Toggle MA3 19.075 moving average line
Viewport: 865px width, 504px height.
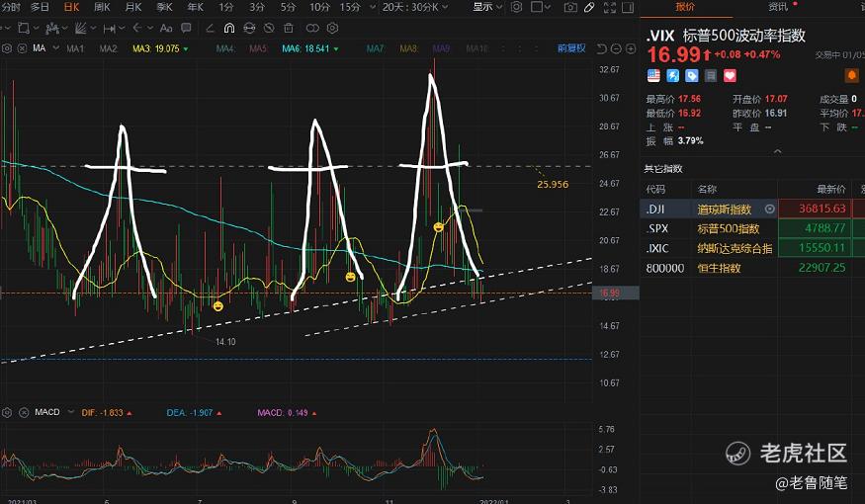pos(160,48)
